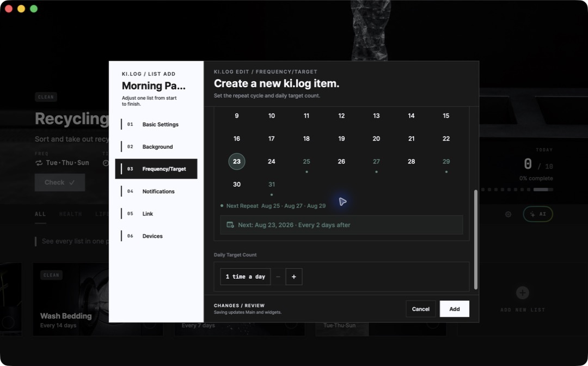Select day 11 in the calendar

(x=307, y=116)
